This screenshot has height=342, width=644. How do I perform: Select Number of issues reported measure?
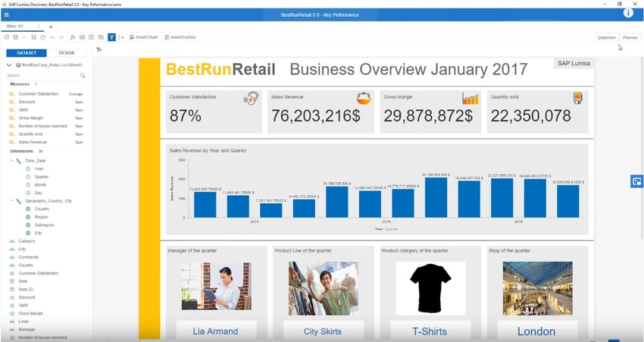pyautogui.click(x=42, y=126)
